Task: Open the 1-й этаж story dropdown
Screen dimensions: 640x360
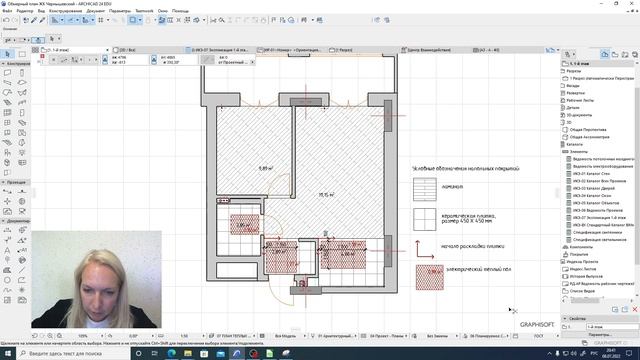Action: [76, 50]
